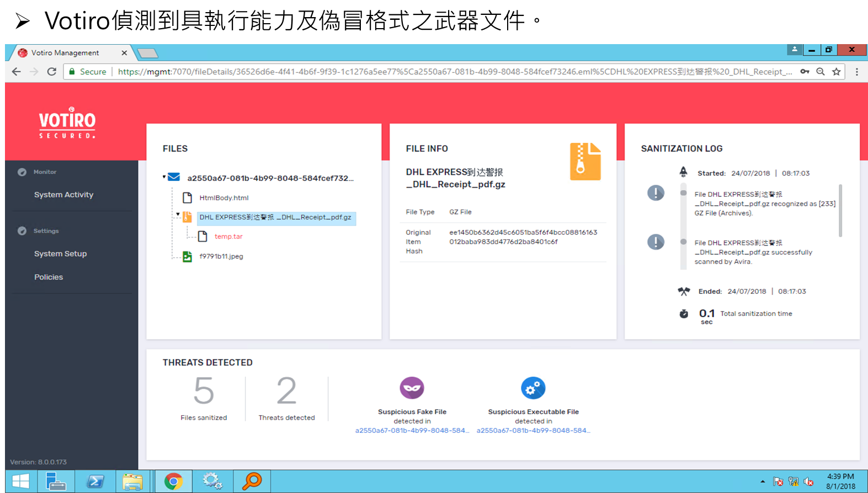Viewport: 868px width, 493px height.
Task: Click the sanitization log scrollbar
Action: coord(840,210)
